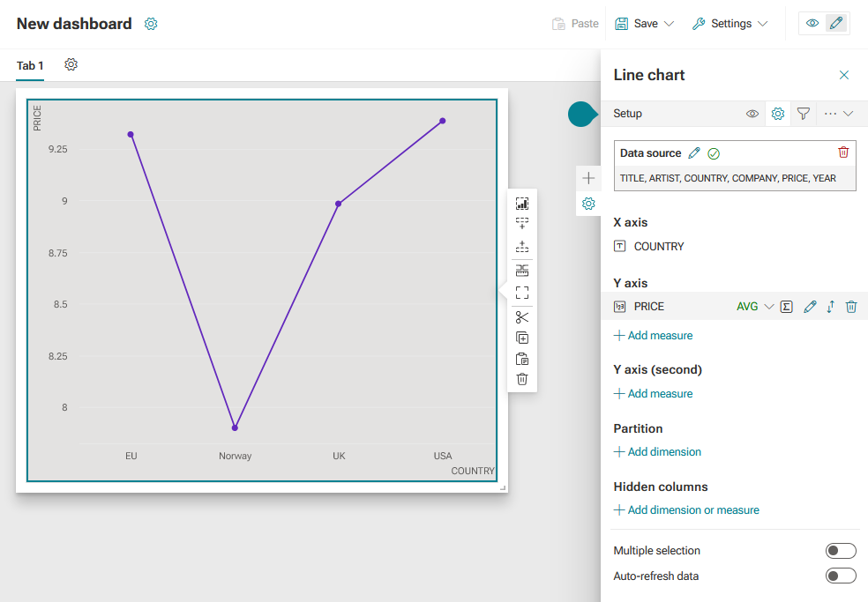
Task: Switch to edit mode pencil icon
Action: pos(836,23)
